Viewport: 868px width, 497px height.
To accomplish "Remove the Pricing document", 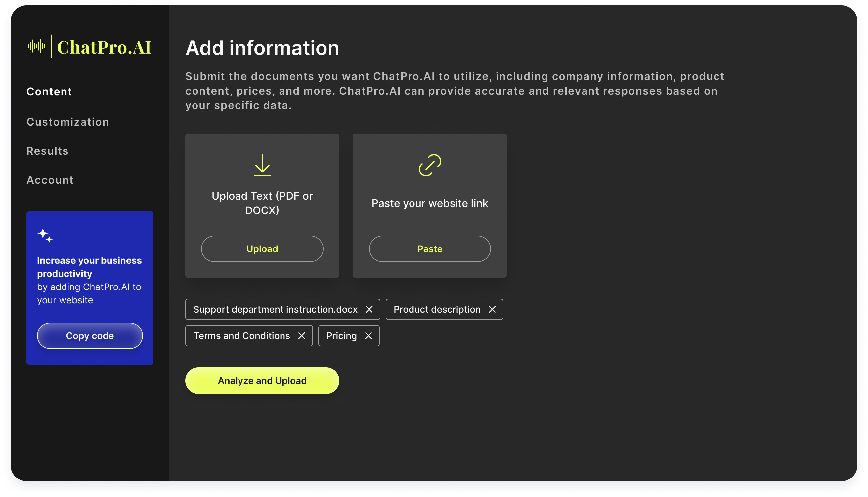I will click(x=369, y=335).
